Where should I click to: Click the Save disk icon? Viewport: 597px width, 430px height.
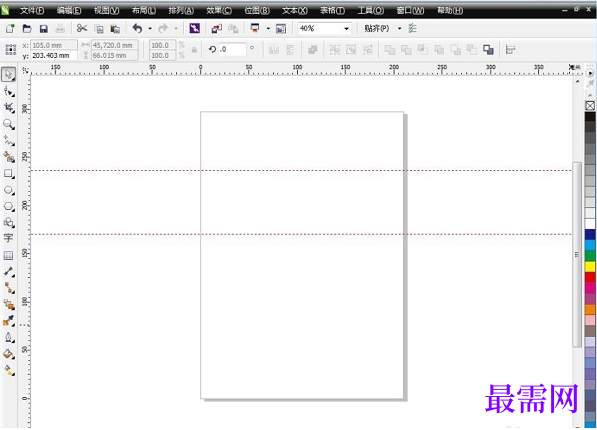[x=44, y=29]
